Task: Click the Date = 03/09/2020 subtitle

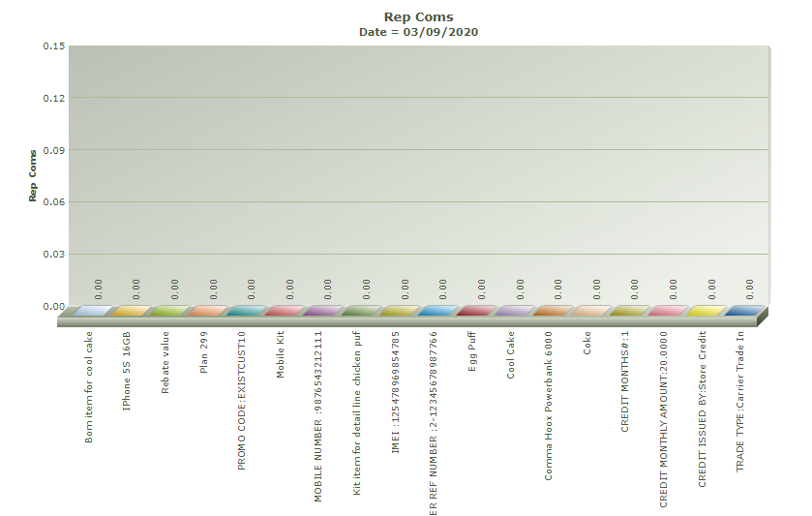Action: (418, 32)
